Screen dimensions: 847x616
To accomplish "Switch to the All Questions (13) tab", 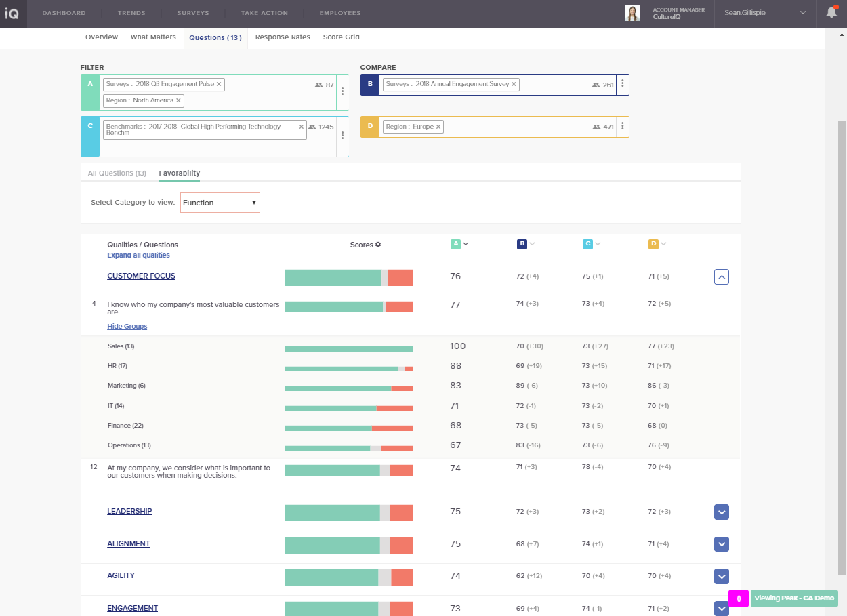I will pos(117,173).
